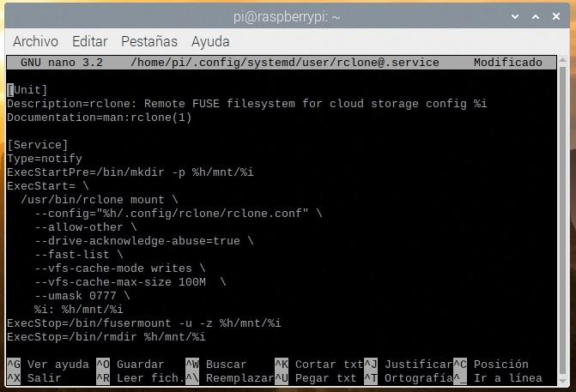Click the ^T Ortografía shortcut label

[x=409, y=378]
